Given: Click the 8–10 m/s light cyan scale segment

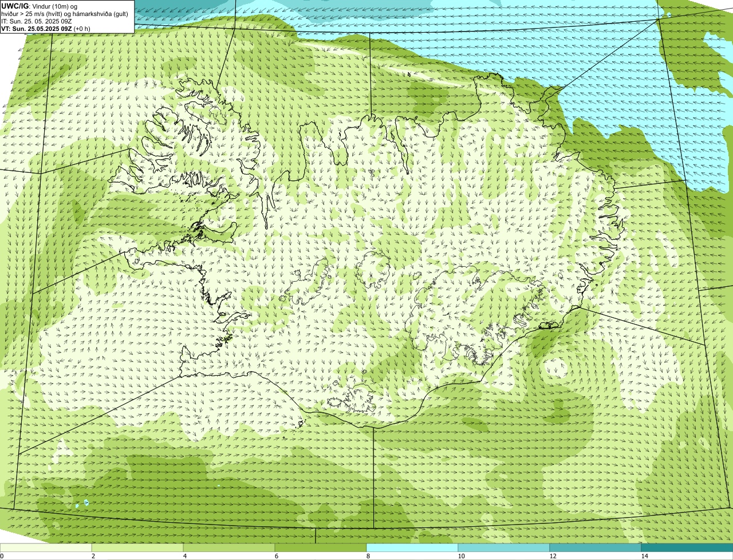Looking at the screenshot, I should pos(412,547).
